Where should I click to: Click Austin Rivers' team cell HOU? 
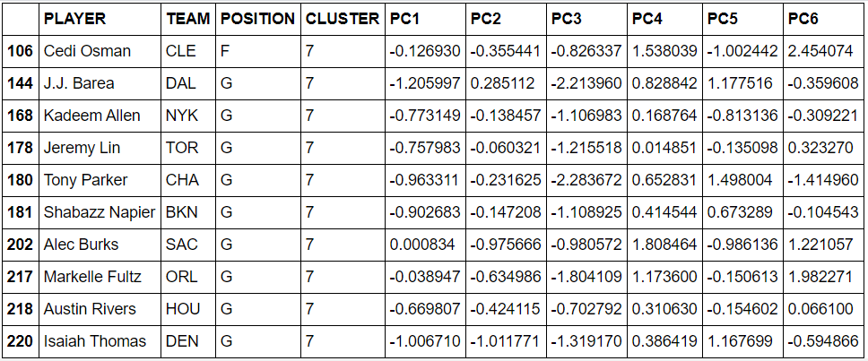click(x=188, y=310)
